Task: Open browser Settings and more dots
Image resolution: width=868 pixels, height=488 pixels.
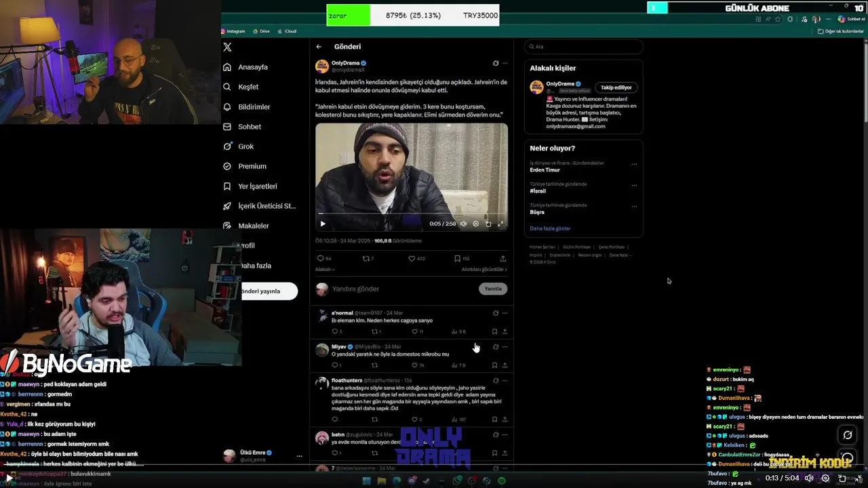Action: click(x=829, y=19)
